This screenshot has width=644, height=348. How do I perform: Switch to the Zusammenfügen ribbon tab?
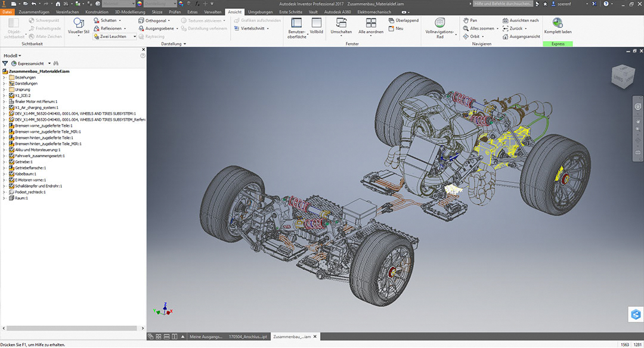[x=34, y=12]
